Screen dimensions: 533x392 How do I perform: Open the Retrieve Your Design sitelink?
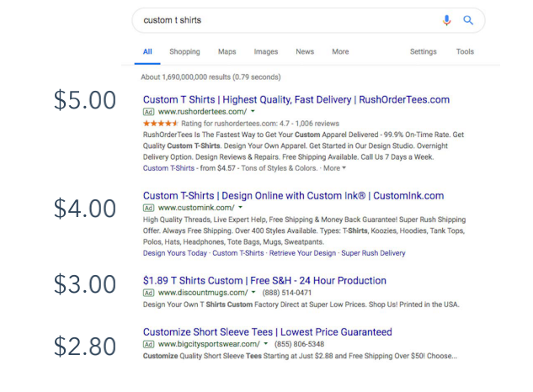pos(302,253)
